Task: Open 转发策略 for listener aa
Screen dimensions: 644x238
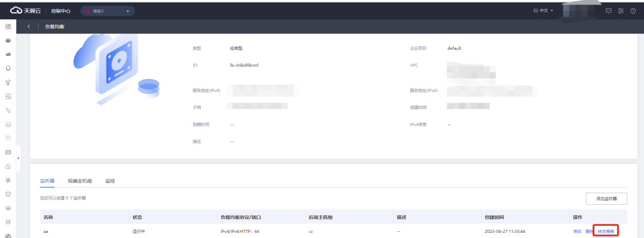Action: click(x=606, y=231)
